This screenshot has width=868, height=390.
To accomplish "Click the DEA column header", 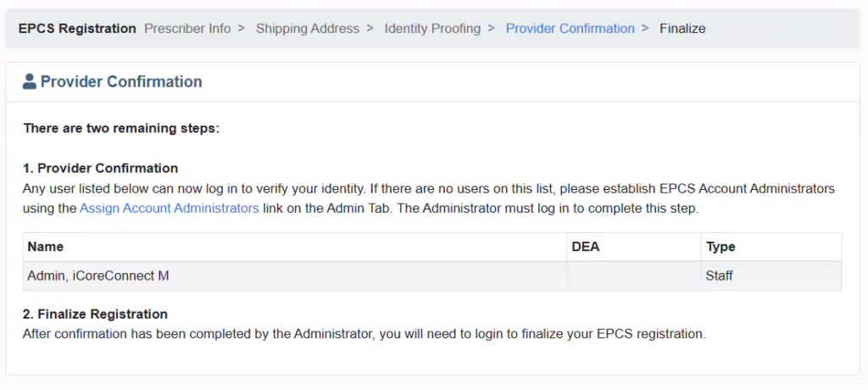I will click(586, 247).
